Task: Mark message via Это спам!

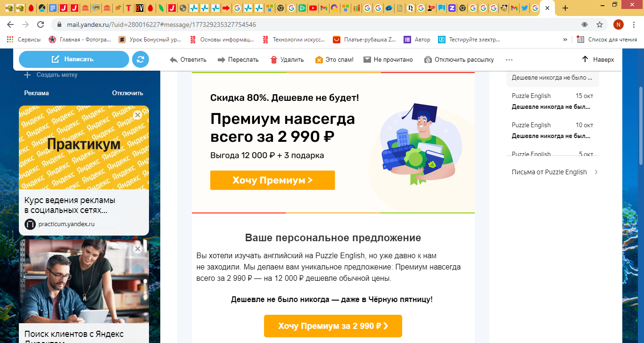Action: click(x=334, y=60)
